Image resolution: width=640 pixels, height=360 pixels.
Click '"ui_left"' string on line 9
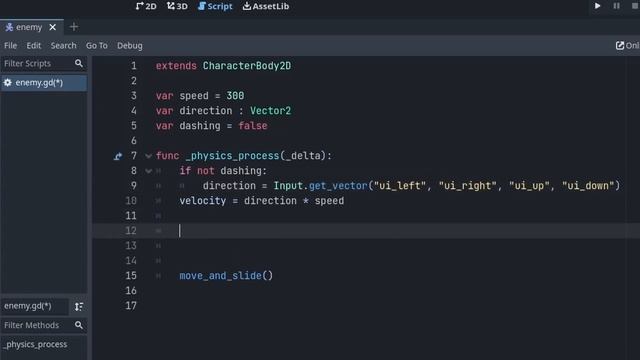[x=400, y=186]
